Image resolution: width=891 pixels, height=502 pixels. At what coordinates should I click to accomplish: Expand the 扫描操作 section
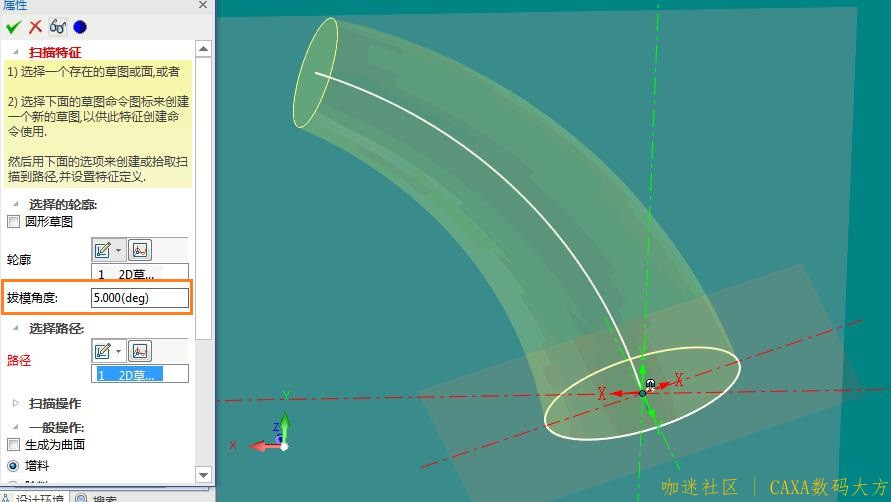15,403
